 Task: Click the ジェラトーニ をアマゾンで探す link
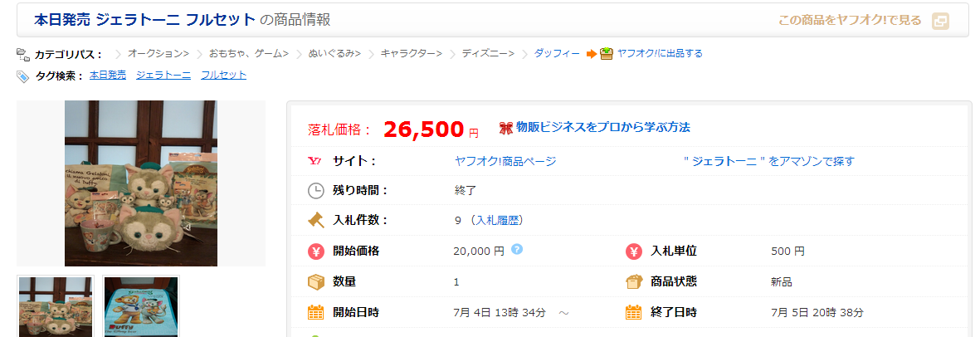pyautogui.click(x=768, y=161)
